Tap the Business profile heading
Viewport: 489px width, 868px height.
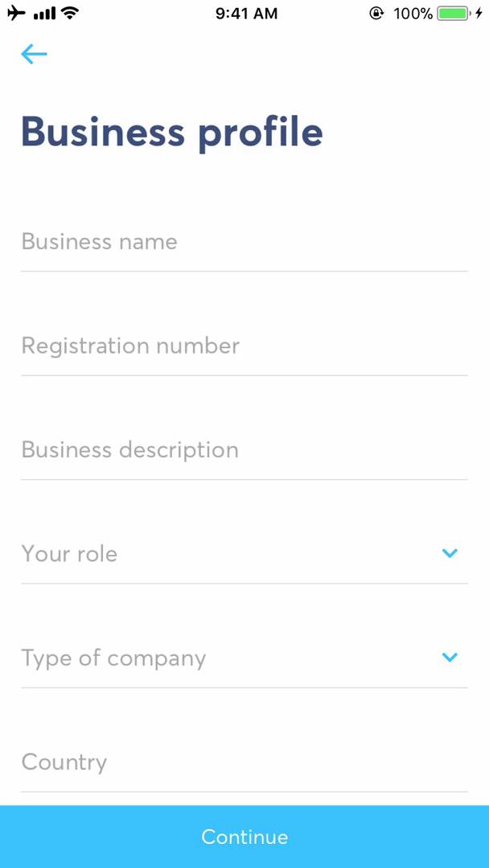point(171,131)
